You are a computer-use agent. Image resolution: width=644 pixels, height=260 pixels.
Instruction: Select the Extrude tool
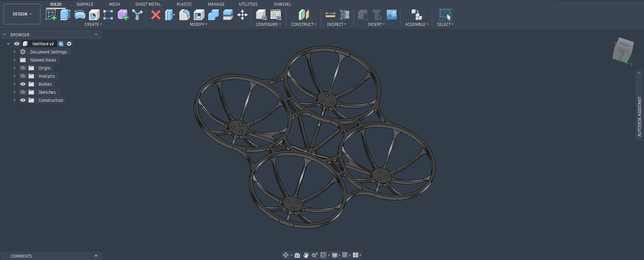[65, 15]
